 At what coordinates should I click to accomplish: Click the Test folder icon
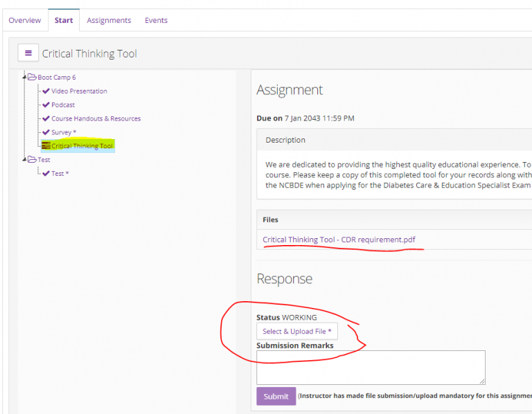click(32, 160)
